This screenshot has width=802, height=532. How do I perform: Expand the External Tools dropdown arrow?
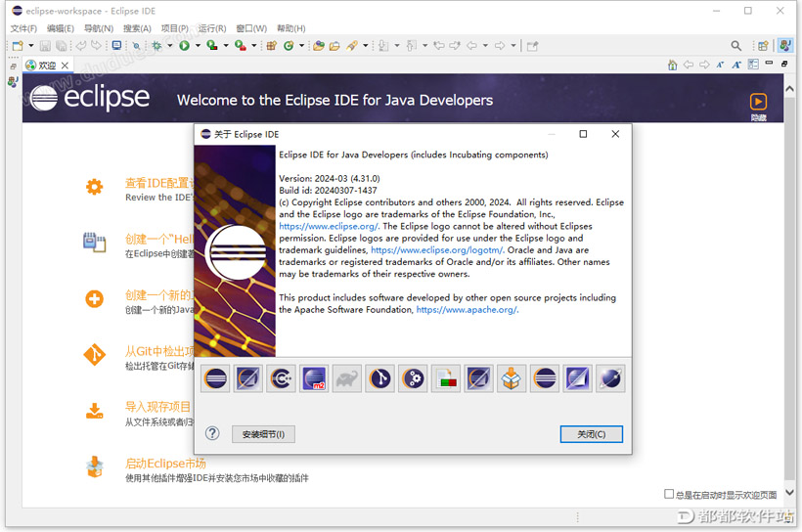coord(253,46)
